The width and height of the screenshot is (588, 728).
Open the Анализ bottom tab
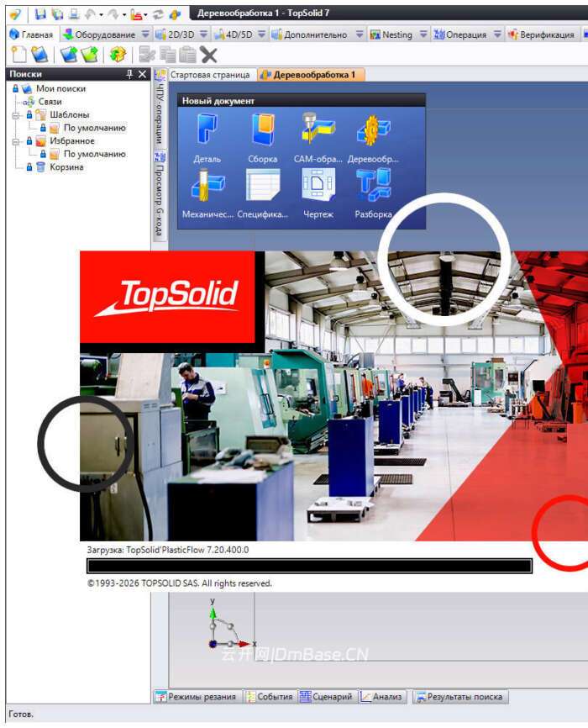tap(381, 696)
